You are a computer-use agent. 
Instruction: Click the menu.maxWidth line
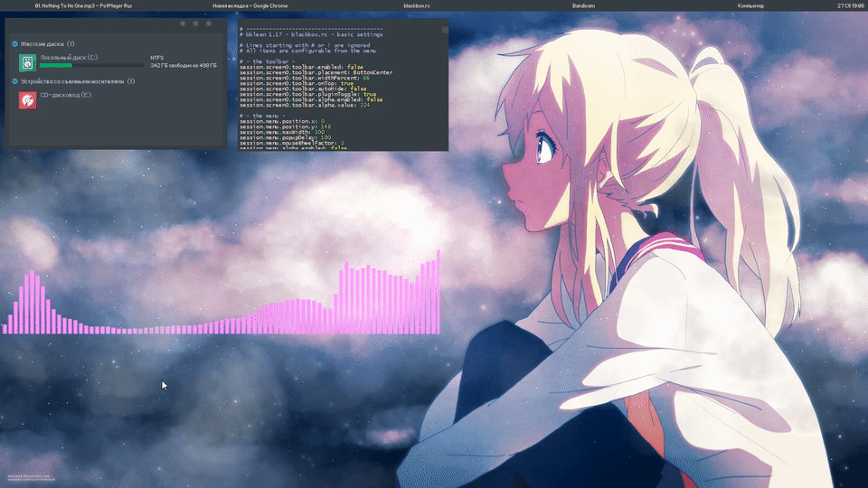282,132
